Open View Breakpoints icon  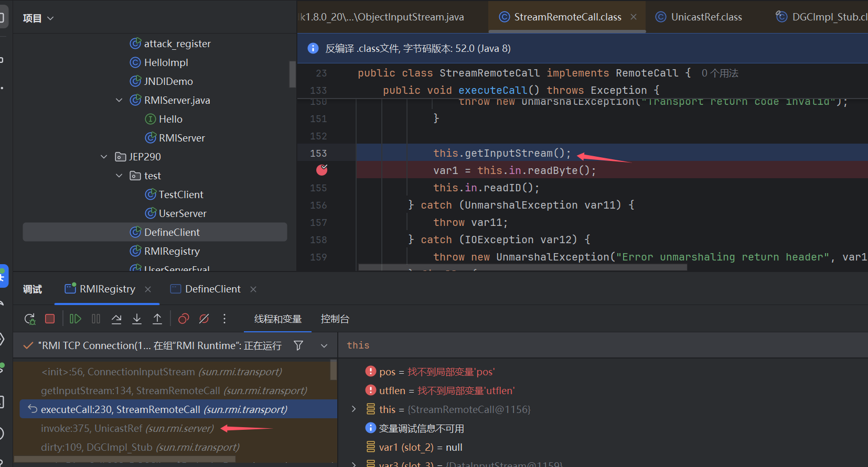[x=184, y=319]
